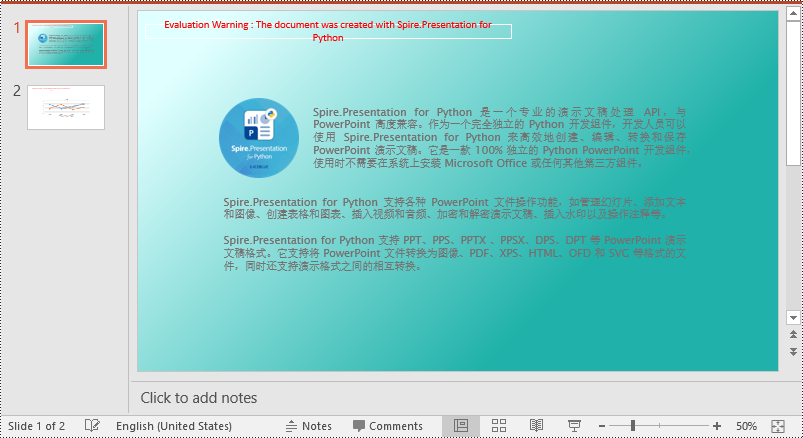The width and height of the screenshot is (803, 438).
Task: Change language English (United States)
Action: (x=174, y=426)
